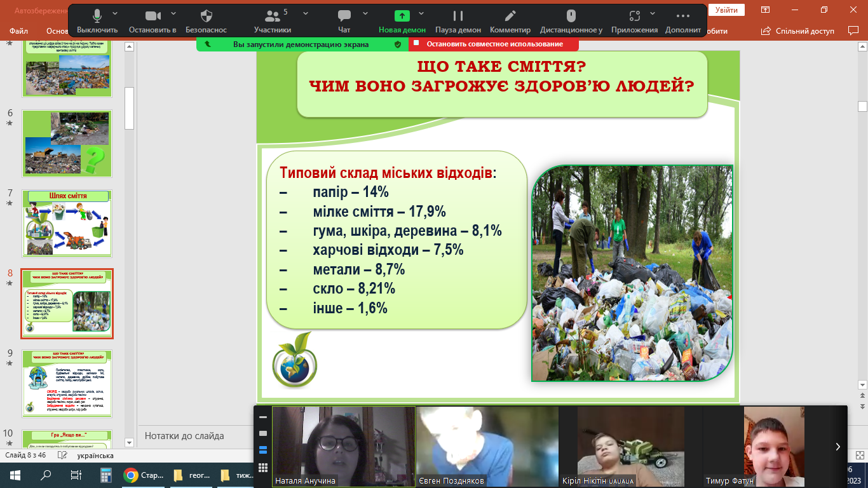Expand chat options arrow
This screenshot has height=488, width=868.
coord(365,13)
